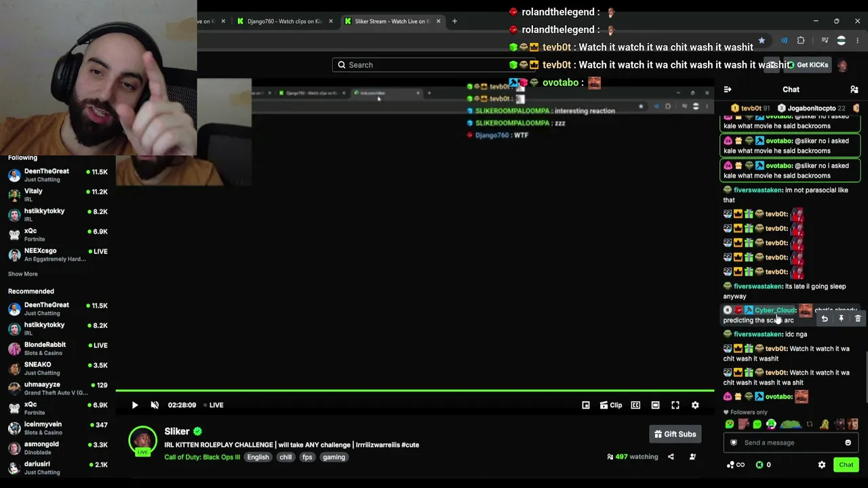The width and height of the screenshot is (868, 488).
Task: Toggle closed captions in the player
Action: (x=635, y=405)
